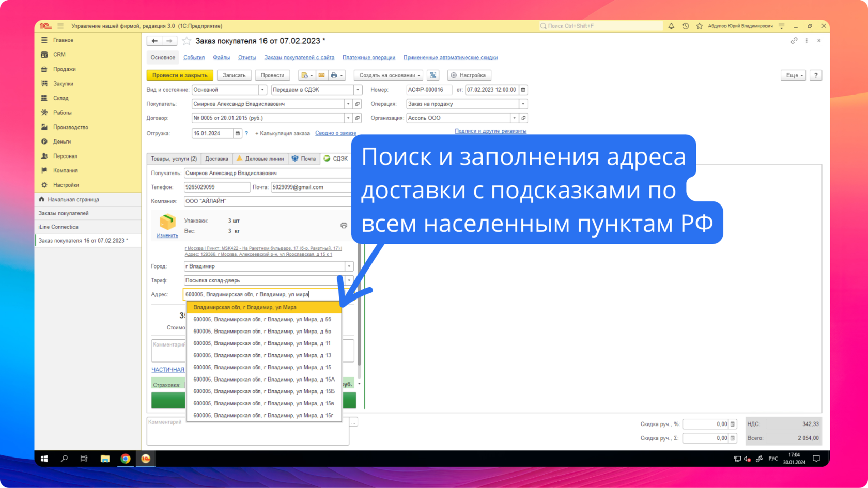Select address suggestion ending д 15Б
The width and height of the screenshot is (868, 488).
[x=264, y=391]
